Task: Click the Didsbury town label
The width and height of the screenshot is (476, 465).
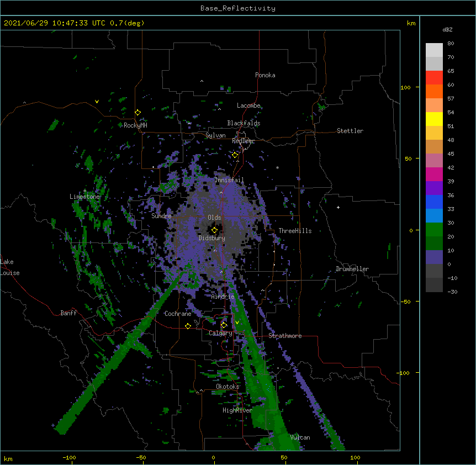Action: click(x=211, y=238)
